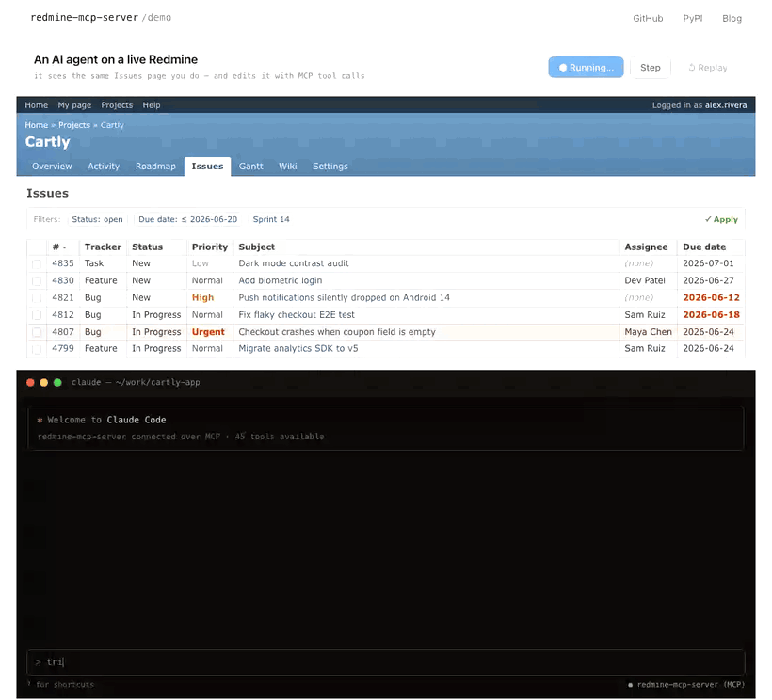Click issue number 4807
The width and height of the screenshot is (772, 700).
point(63,332)
